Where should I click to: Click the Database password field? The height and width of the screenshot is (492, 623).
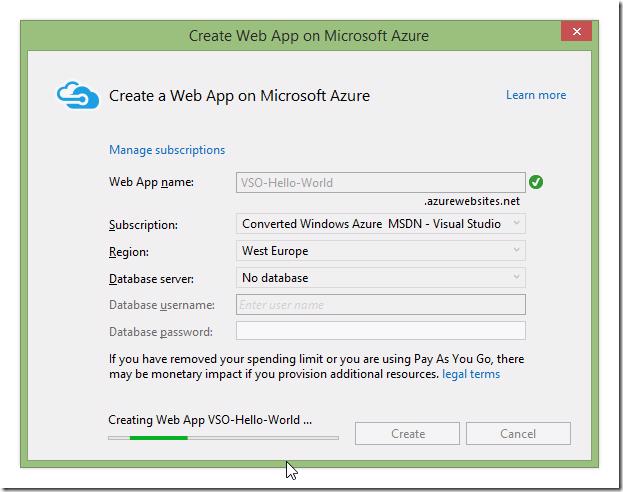coord(381,331)
